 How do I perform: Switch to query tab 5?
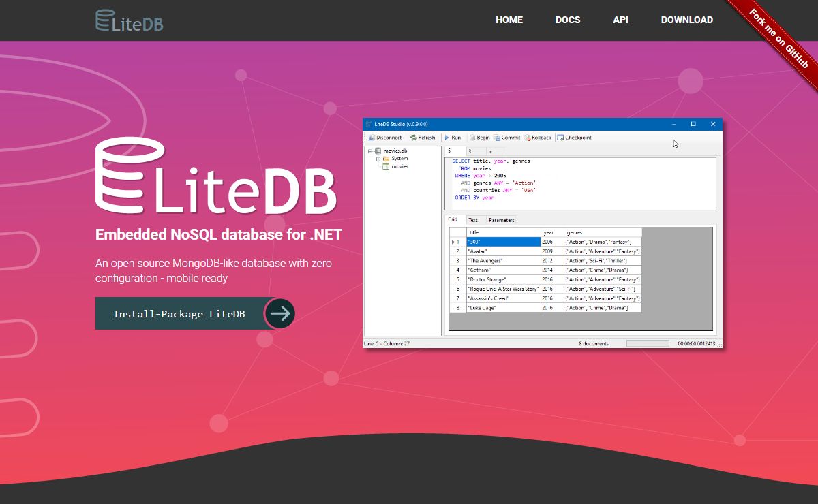click(455, 151)
